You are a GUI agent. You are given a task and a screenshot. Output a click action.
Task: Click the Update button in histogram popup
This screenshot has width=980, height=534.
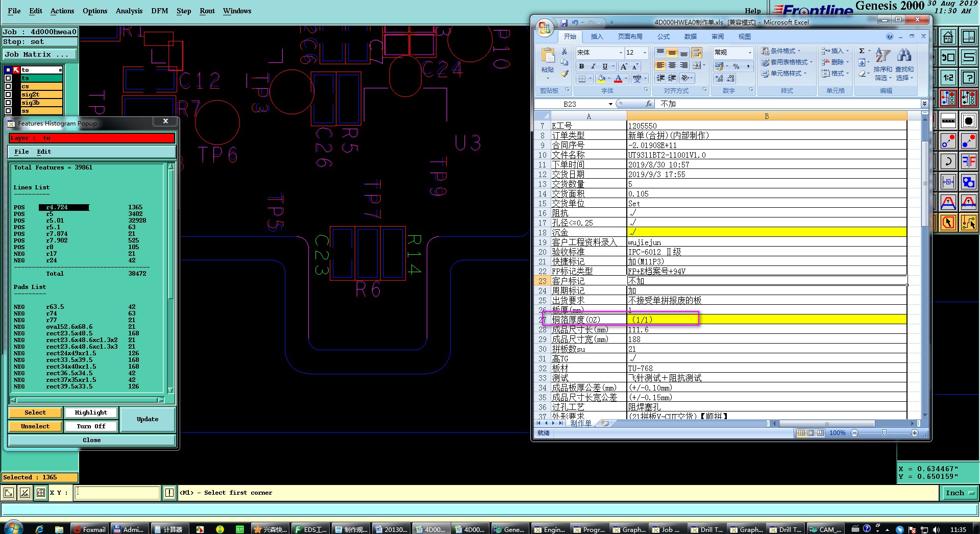click(x=148, y=419)
